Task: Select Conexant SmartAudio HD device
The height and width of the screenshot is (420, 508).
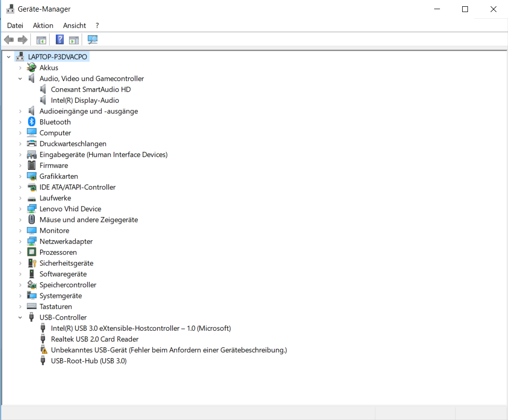Action: (x=91, y=90)
